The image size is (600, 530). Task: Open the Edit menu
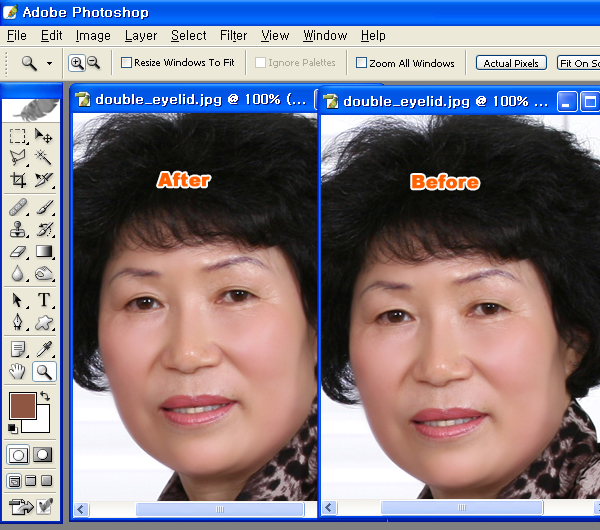click(x=51, y=36)
